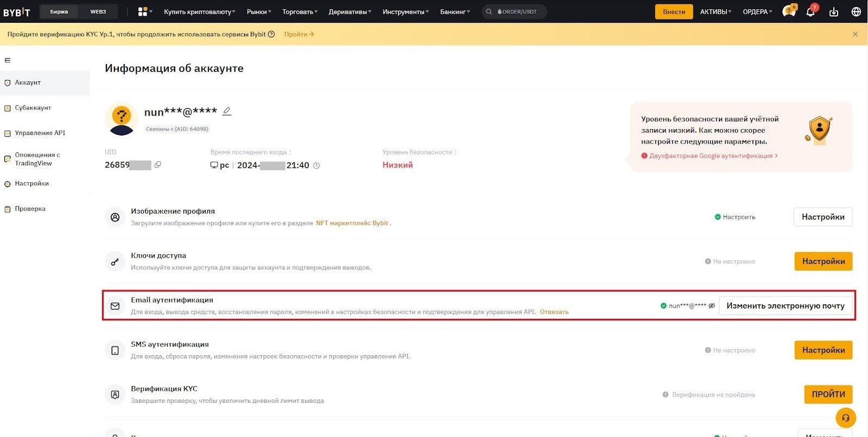Click the envelope icon for Email authentication
Viewport: 868px width, 437px height.
coord(115,306)
